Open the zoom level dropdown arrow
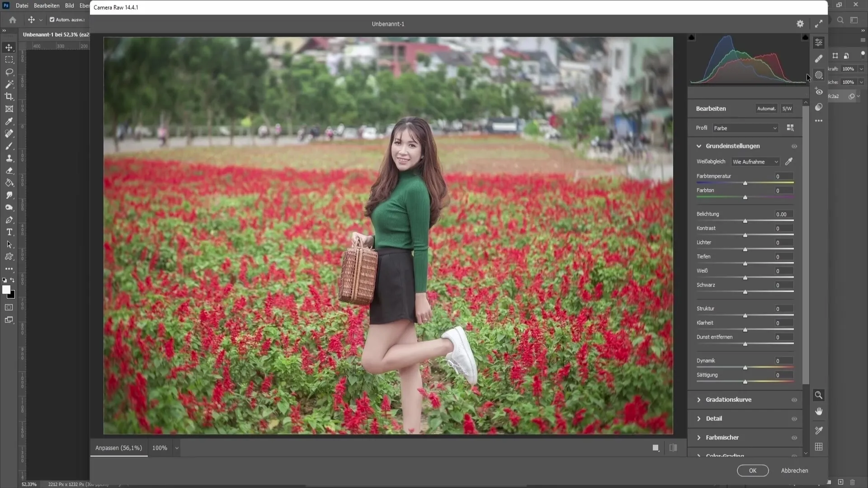Viewport: 868px width, 488px height. pyautogui.click(x=177, y=448)
